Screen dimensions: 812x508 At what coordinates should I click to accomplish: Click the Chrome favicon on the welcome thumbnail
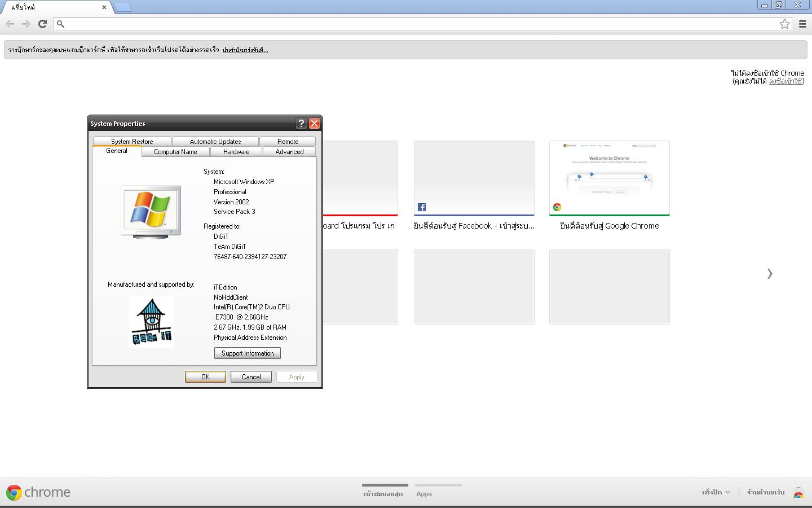coord(557,207)
